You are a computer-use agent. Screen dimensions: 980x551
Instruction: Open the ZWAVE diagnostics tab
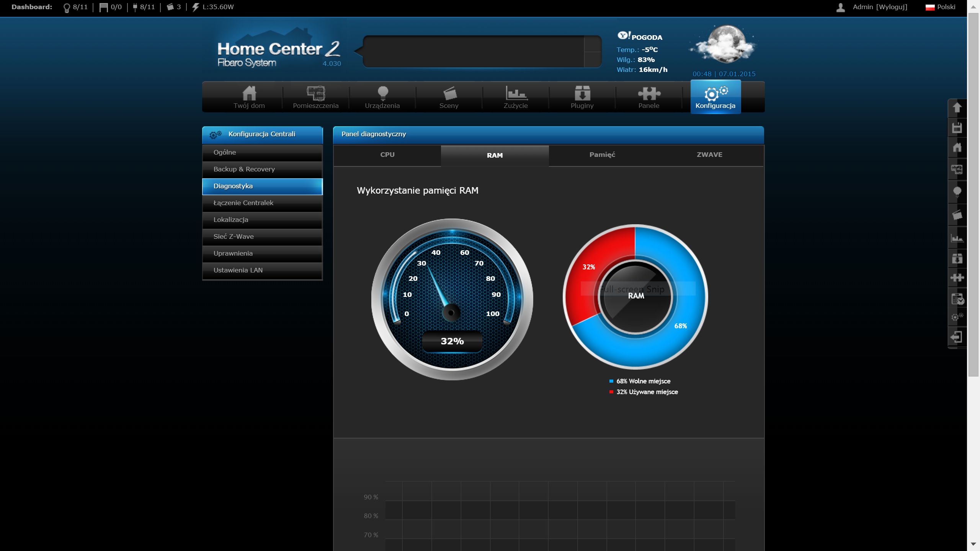click(709, 155)
